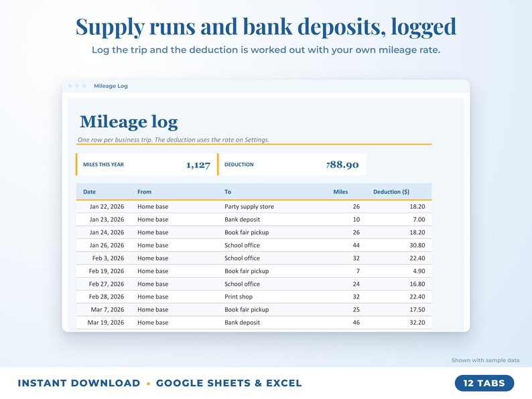This screenshot has width=532, height=399.
Task: Select Book fair pickup in Mar 7 row
Action: click(247, 309)
